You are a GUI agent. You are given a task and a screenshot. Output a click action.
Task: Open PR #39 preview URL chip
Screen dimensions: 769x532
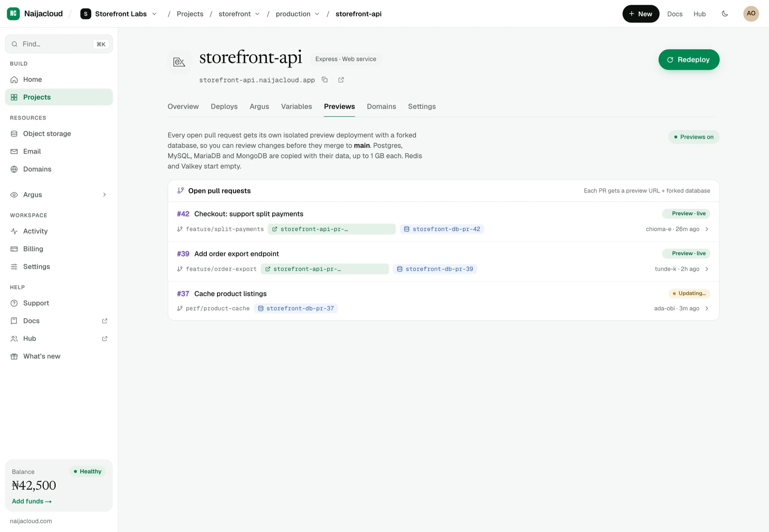[x=325, y=269]
